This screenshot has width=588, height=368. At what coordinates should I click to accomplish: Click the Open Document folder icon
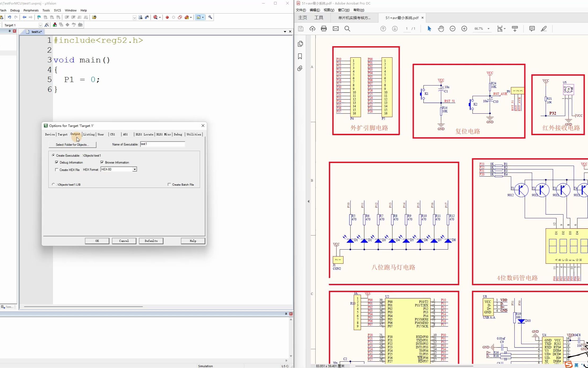[x=94, y=17]
